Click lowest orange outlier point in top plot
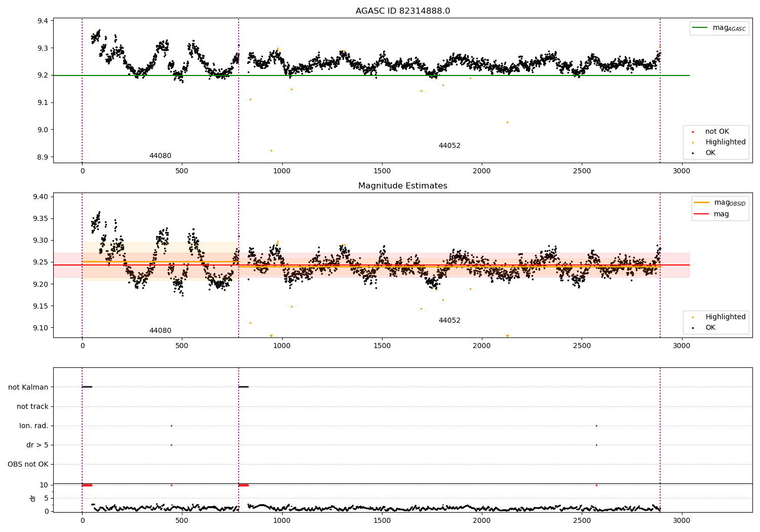The image size is (760, 532). pos(271,150)
